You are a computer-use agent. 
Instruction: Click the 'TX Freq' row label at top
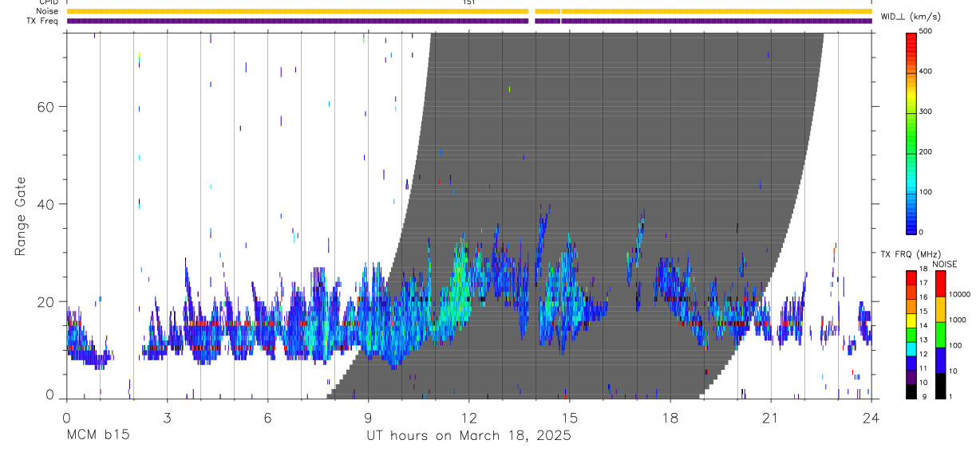(x=43, y=21)
